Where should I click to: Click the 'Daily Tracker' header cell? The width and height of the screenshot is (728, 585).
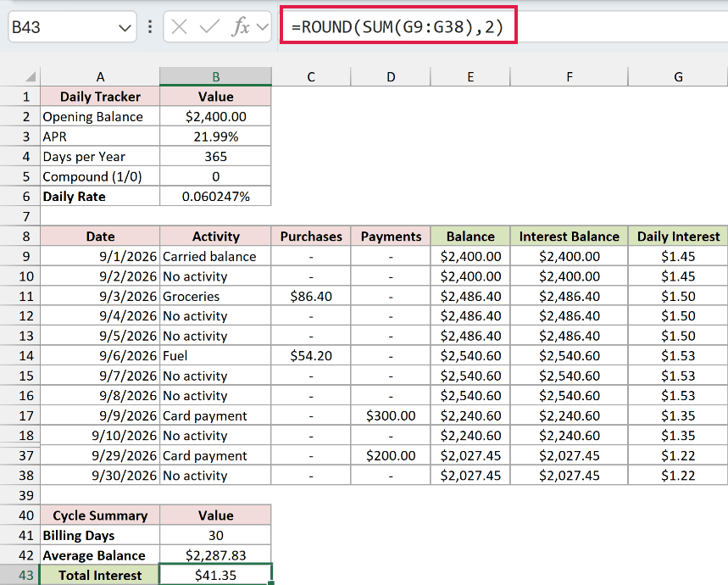[x=100, y=97]
